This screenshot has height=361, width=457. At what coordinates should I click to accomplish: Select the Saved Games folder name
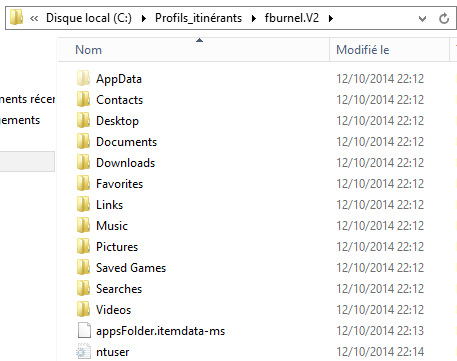point(131,268)
